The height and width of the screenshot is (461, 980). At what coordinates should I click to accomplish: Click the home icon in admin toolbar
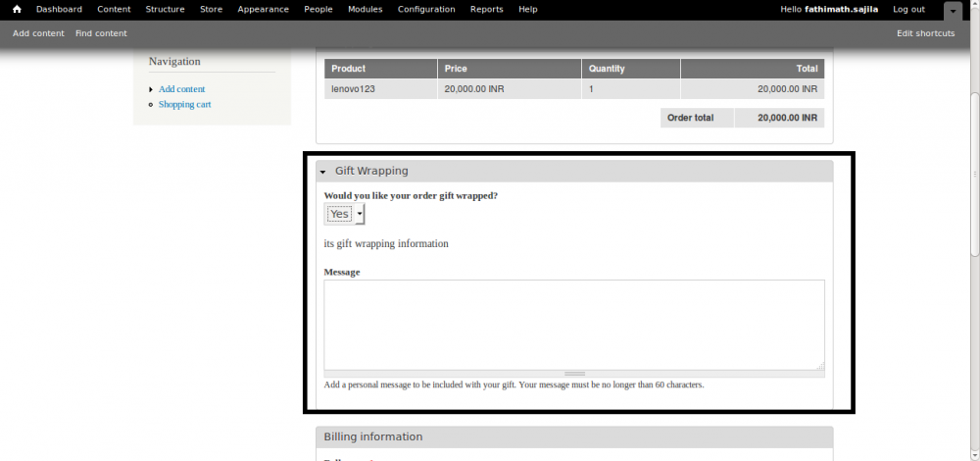click(17, 10)
